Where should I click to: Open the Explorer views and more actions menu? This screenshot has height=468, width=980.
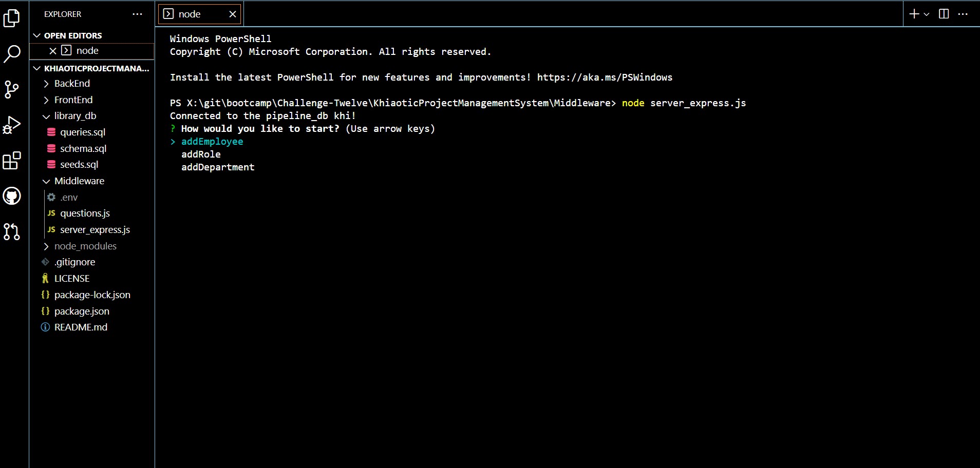137,14
